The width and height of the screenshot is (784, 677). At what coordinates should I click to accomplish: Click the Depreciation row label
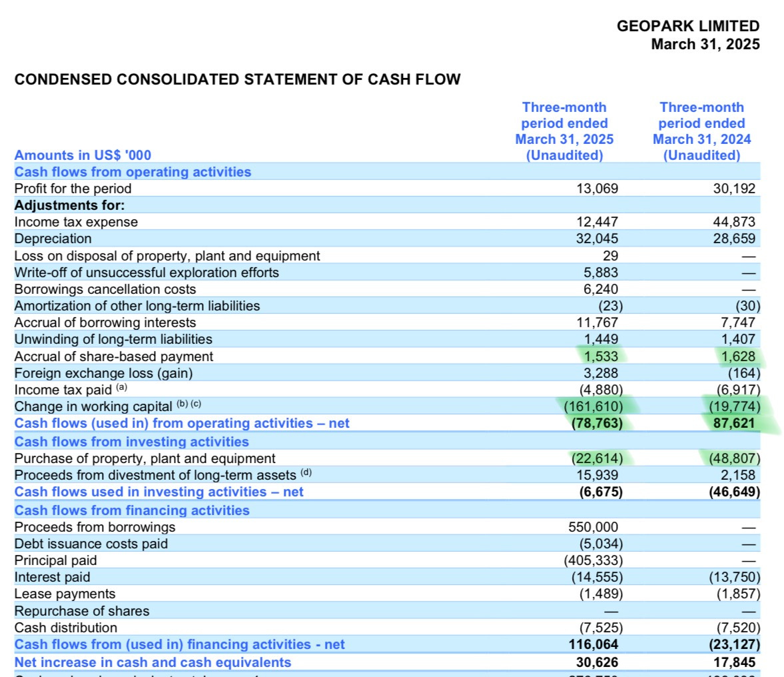(x=53, y=239)
